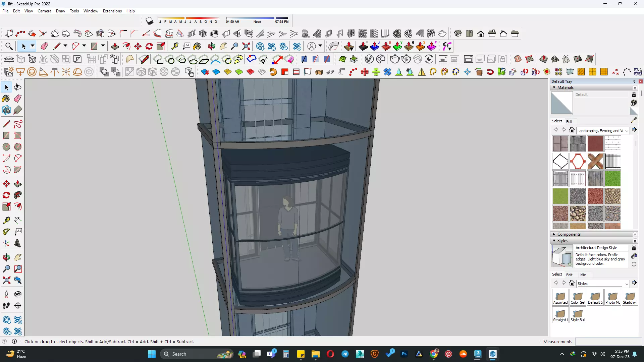Click the Measurements input box
The image size is (644, 362).
click(608, 342)
